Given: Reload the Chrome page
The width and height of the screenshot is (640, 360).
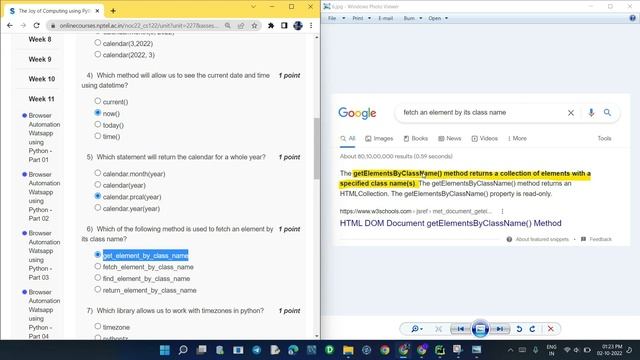Looking at the screenshot, I should point(36,25).
